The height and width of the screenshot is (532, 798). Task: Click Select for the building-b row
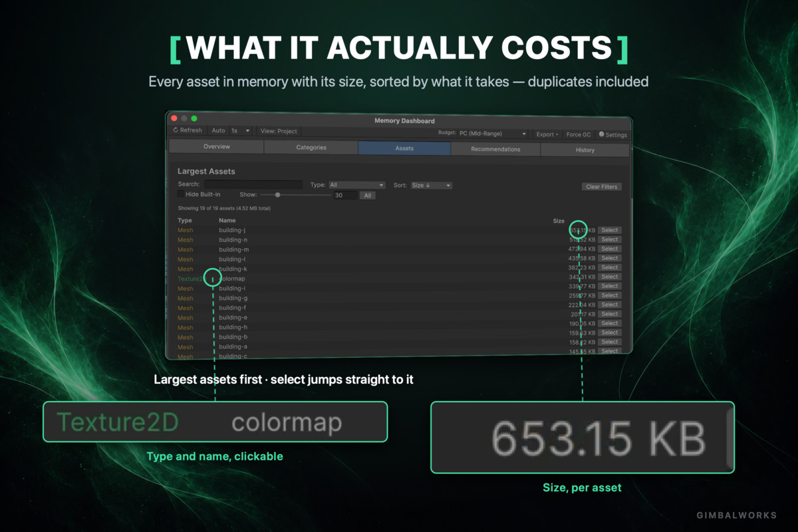[610, 332]
